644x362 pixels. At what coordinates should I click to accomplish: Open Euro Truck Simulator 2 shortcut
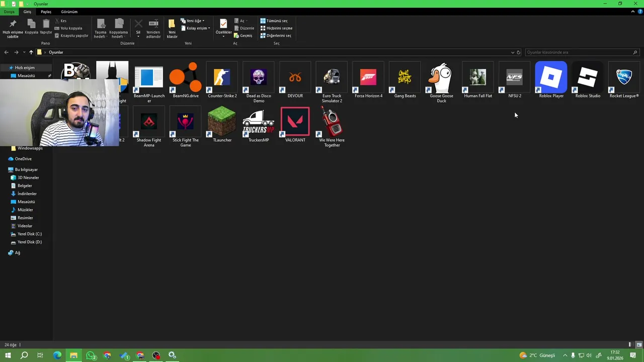point(332,83)
